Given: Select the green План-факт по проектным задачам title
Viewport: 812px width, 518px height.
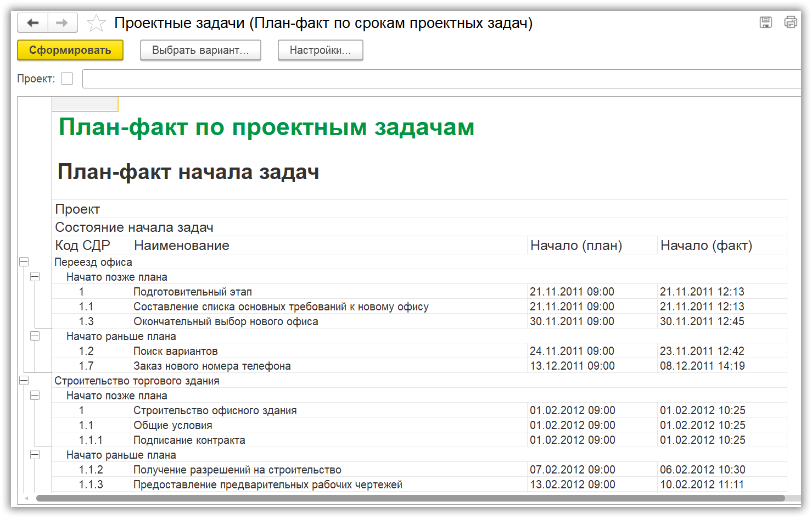Looking at the screenshot, I should coord(267,127).
